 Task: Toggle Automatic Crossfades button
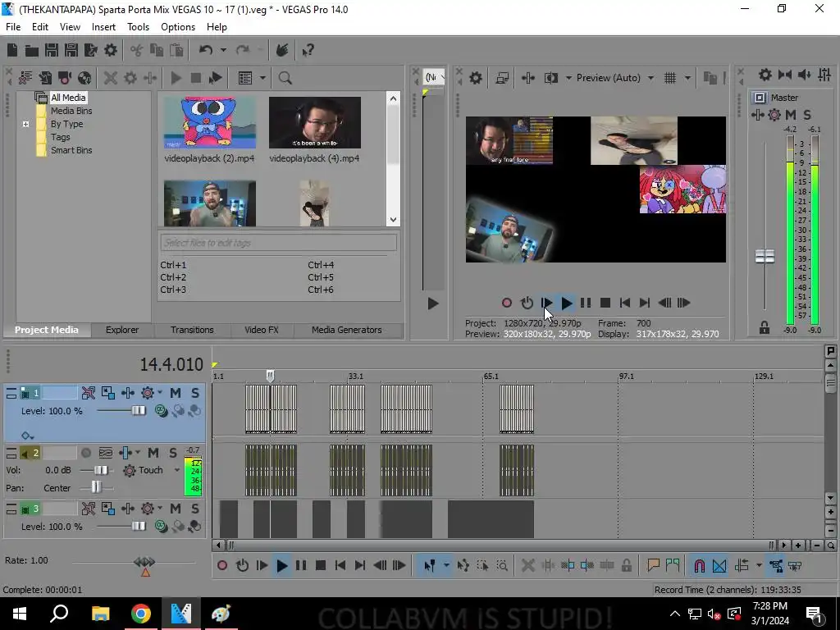click(719, 566)
